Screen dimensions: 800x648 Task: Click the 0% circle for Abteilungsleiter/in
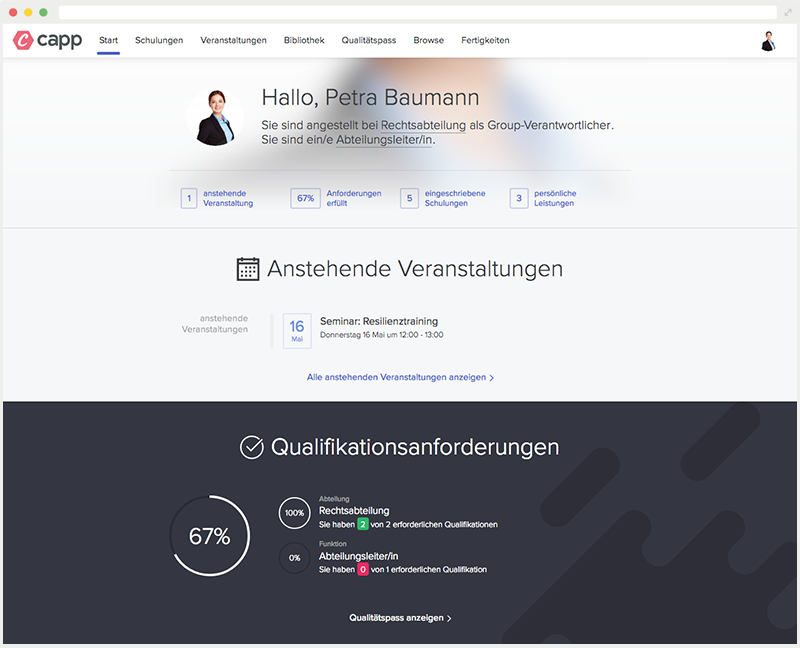click(x=294, y=558)
